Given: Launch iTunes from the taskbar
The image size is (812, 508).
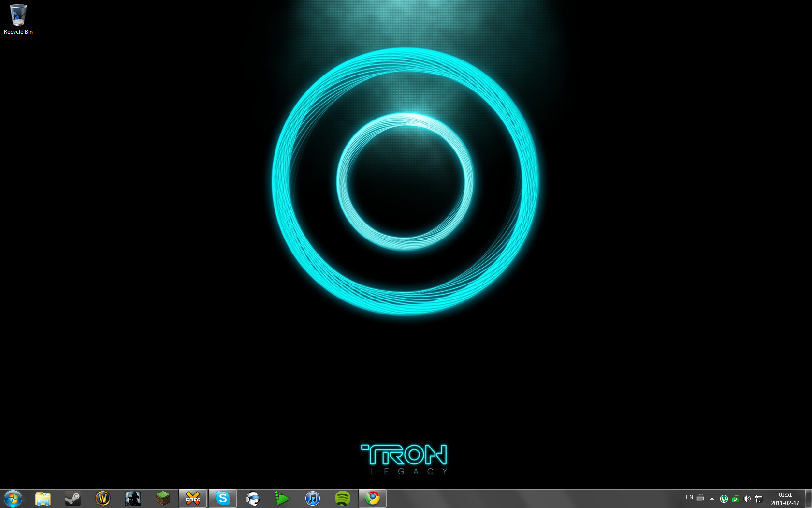Looking at the screenshot, I should pos(313,498).
